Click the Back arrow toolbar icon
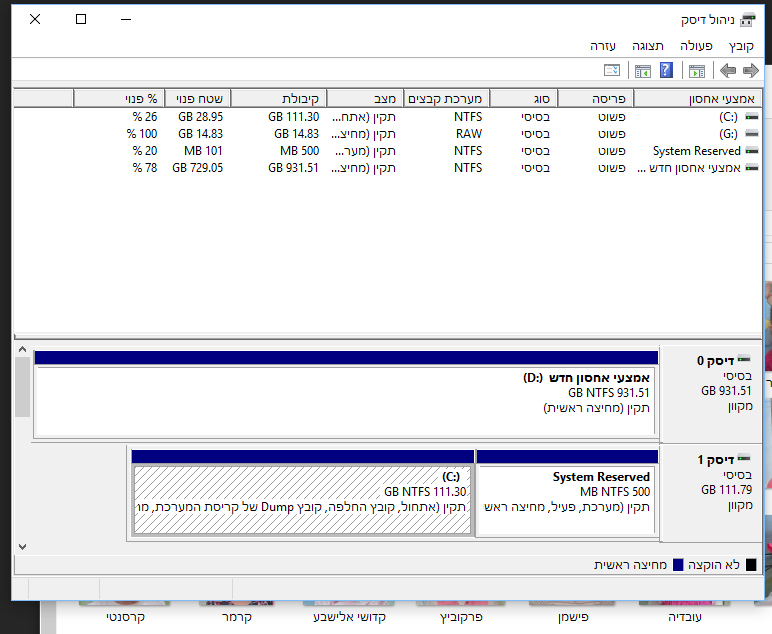Image resolution: width=772 pixels, height=634 pixels. click(x=728, y=71)
